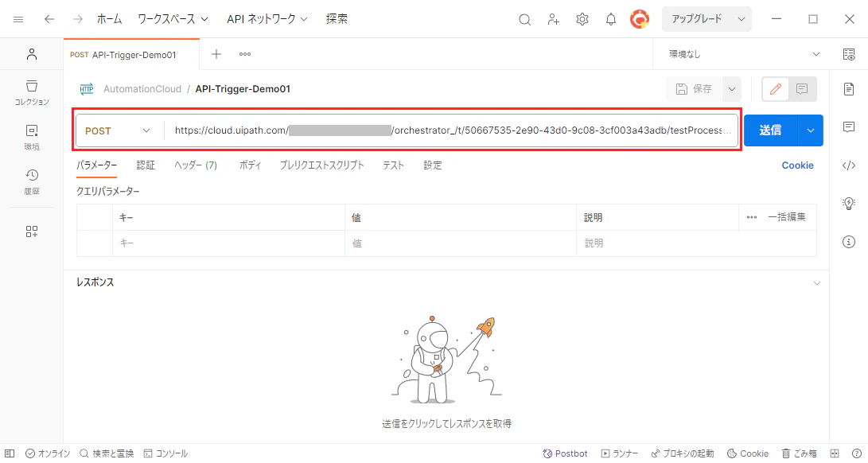868x463 pixels.
Task: Open the コレクション sidebar item
Action: (x=32, y=92)
